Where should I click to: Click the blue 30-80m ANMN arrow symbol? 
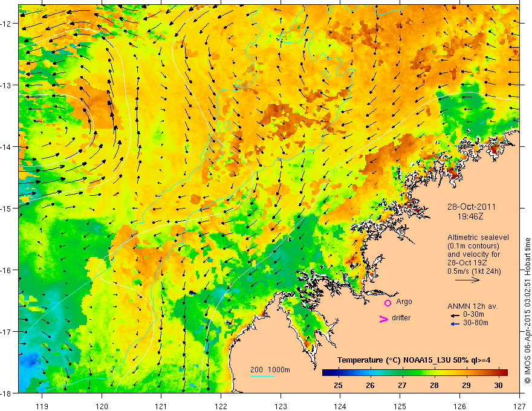tap(455, 324)
